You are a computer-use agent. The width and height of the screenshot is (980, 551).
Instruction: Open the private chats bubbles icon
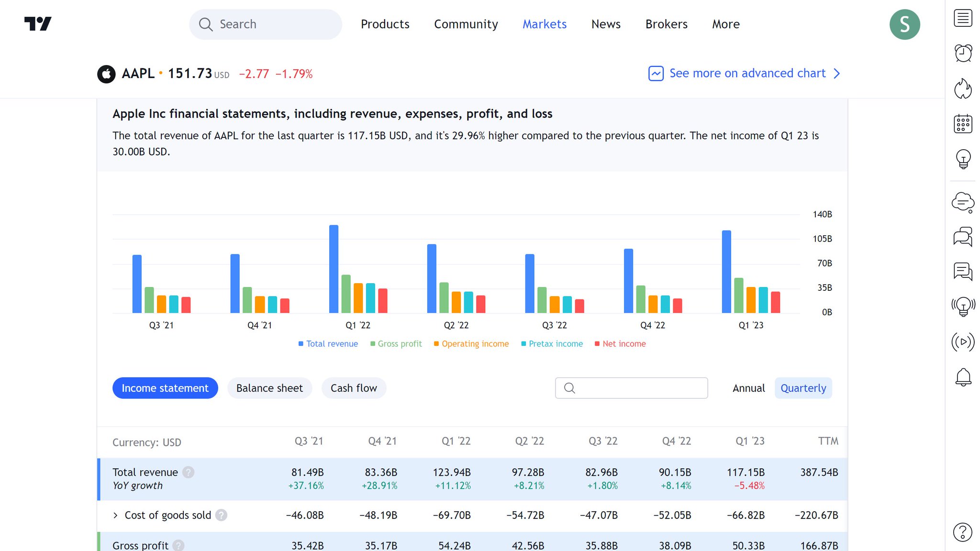(963, 237)
